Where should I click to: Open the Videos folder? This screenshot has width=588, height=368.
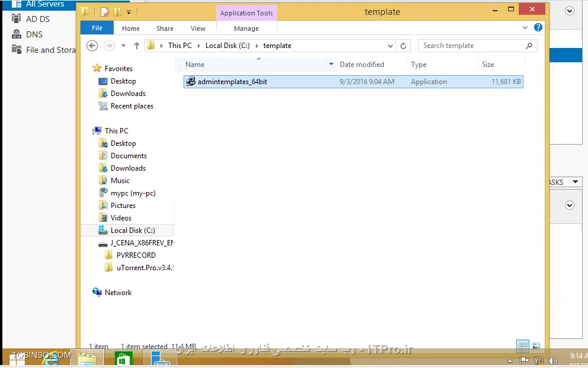121,218
